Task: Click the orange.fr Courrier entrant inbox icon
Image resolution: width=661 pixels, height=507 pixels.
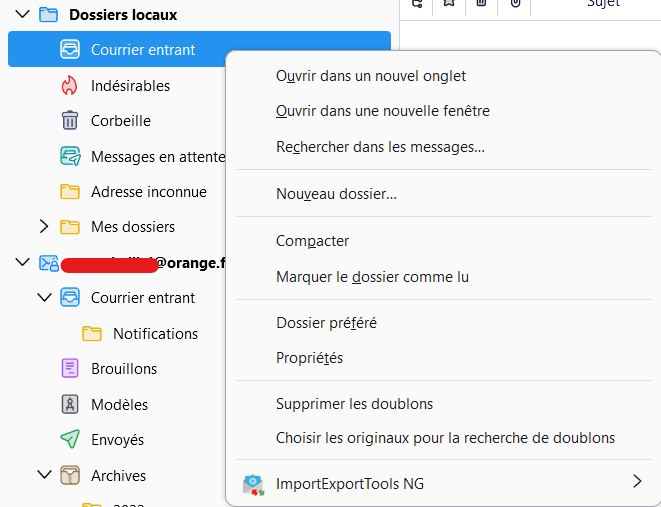Action: 70,297
